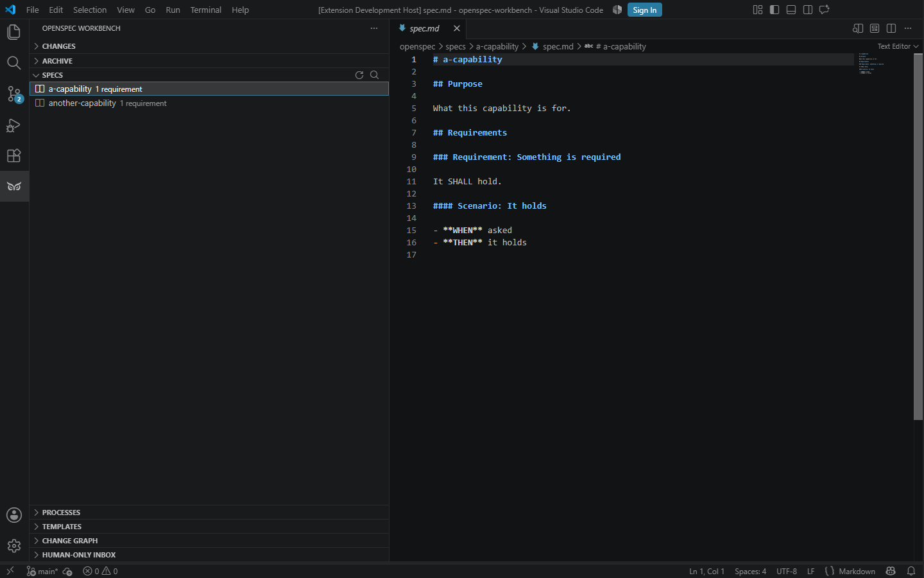The image size is (924, 578).
Task: Select the another-capability spec row
Action: click(209, 103)
